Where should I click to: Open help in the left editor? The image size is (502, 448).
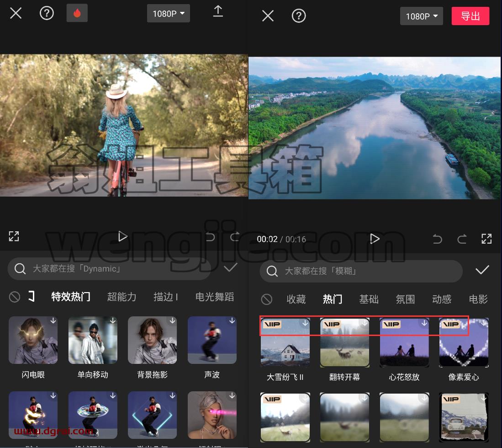(47, 13)
